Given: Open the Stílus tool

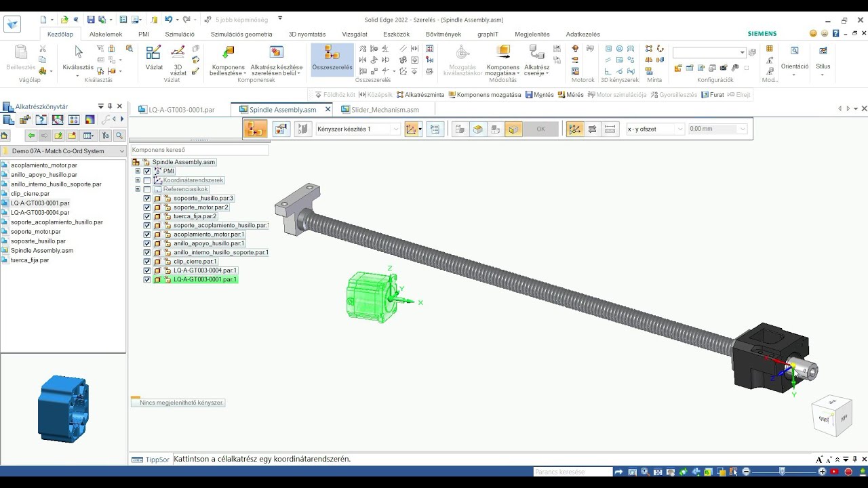Looking at the screenshot, I should pos(823,58).
